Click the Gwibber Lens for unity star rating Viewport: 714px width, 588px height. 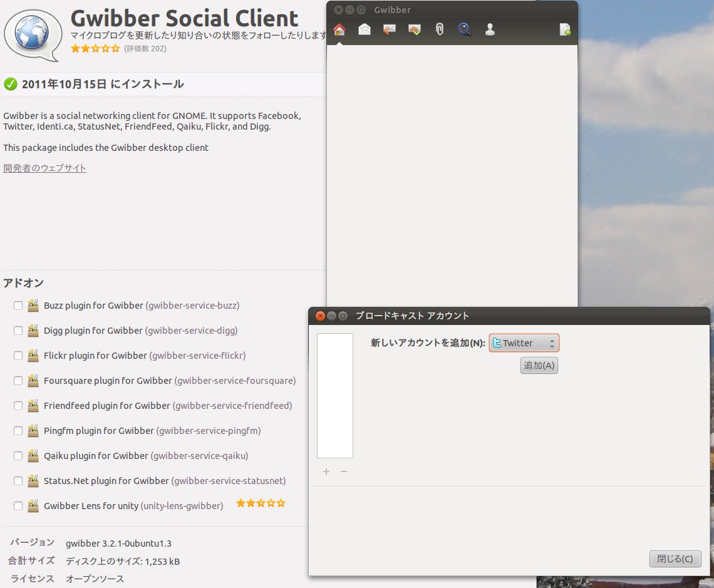pyautogui.click(x=261, y=503)
